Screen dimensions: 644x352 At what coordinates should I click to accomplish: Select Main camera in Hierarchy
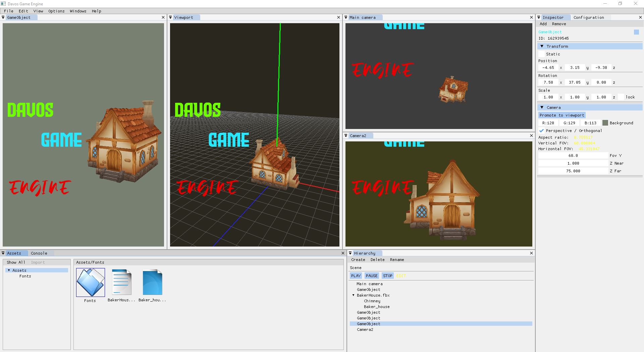click(370, 284)
